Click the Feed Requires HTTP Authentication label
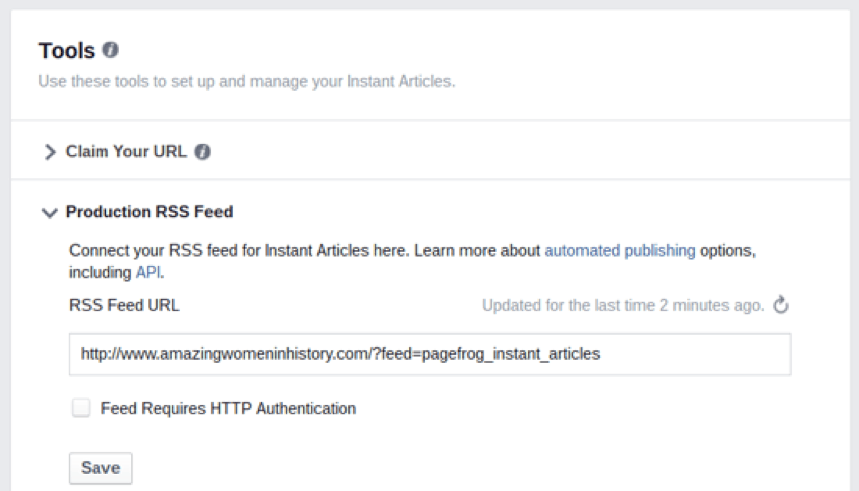 (x=228, y=408)
